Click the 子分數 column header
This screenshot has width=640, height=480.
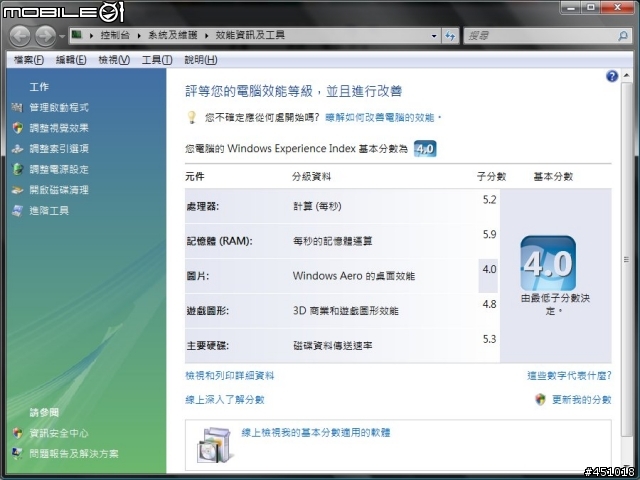coord(491,176)
